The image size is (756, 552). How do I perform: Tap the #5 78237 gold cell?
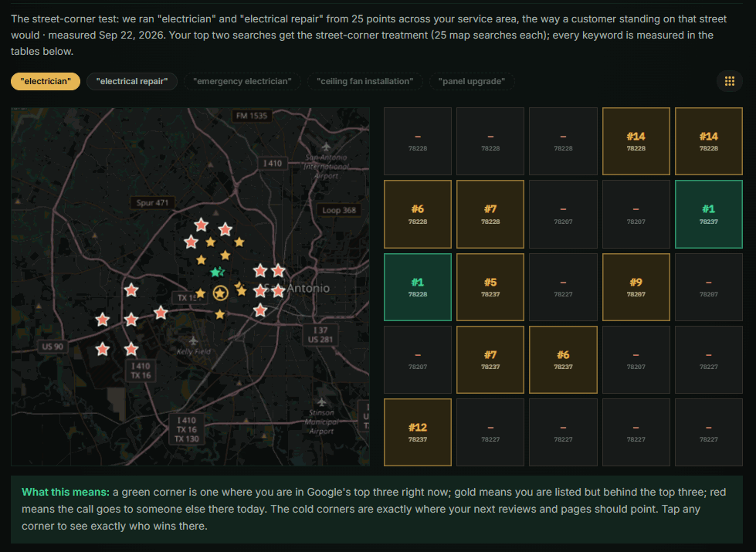click(490, 287)
